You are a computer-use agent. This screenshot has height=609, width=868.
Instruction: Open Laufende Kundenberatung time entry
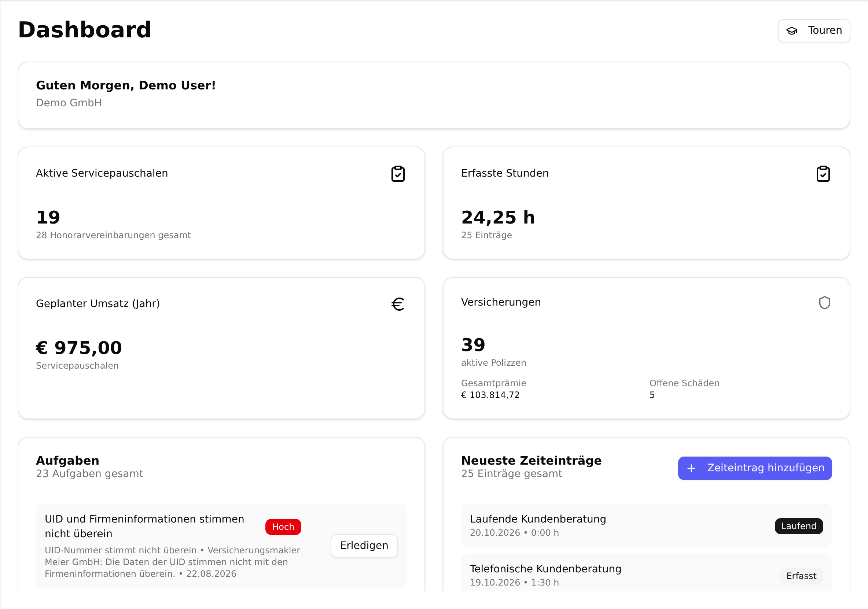[x=646, y=525]
